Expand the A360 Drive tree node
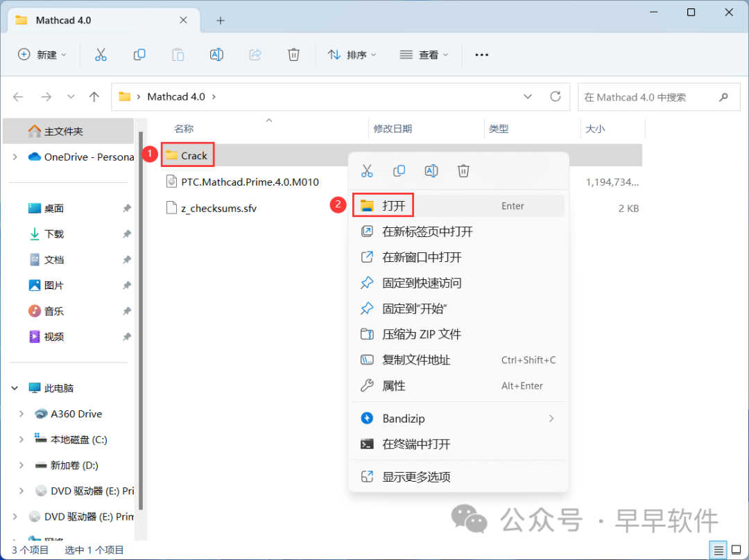Image resolution: width=749 pixels, height=560 pixels. tap(21, 414)
